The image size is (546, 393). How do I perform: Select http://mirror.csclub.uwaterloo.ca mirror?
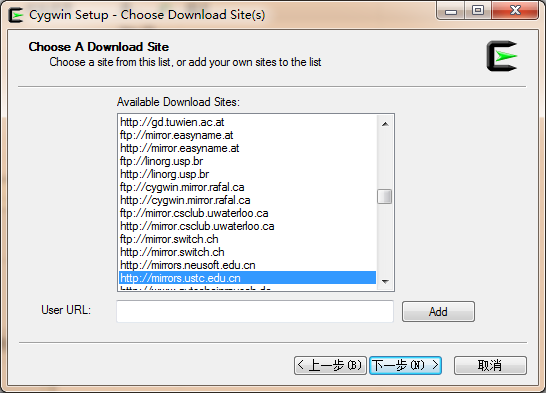(248, 226)
